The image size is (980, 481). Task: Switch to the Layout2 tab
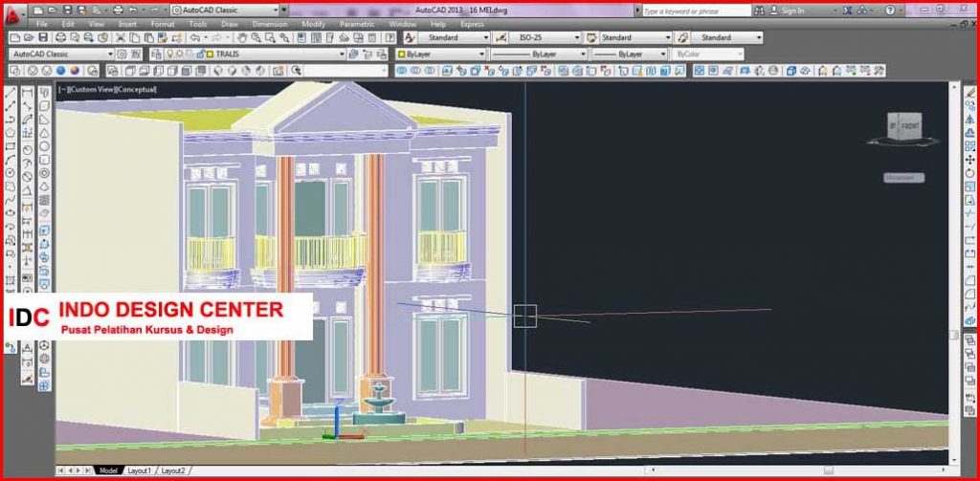(x=173, y=470)
